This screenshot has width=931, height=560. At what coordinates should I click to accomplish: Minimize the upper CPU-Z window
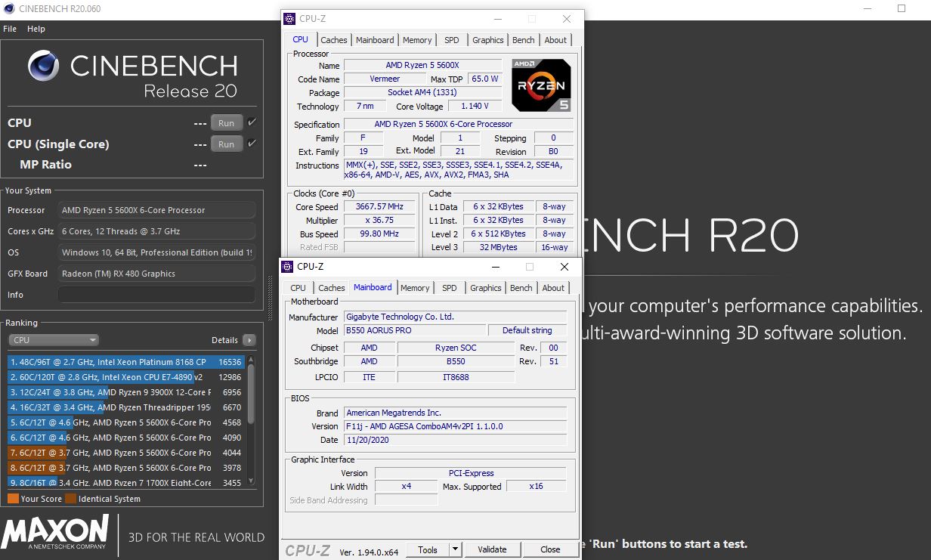[x=497, y=19]
